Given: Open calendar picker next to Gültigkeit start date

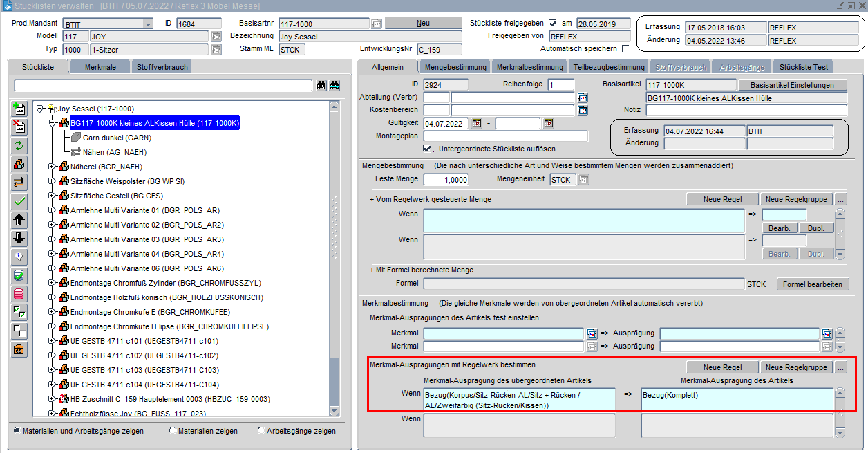Looking at the screenshot, I should tap(476, 124).
